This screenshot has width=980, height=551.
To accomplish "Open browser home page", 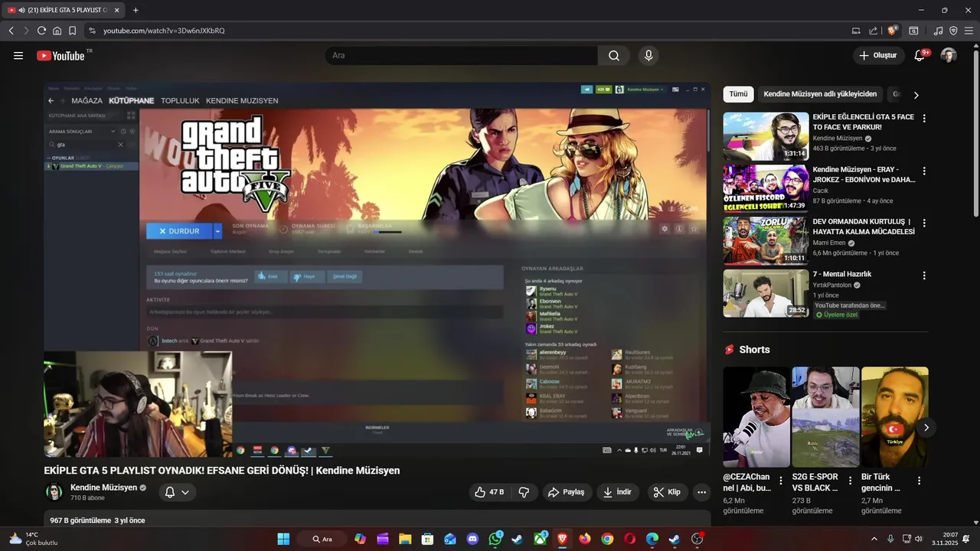I will [x=57, y=31].
